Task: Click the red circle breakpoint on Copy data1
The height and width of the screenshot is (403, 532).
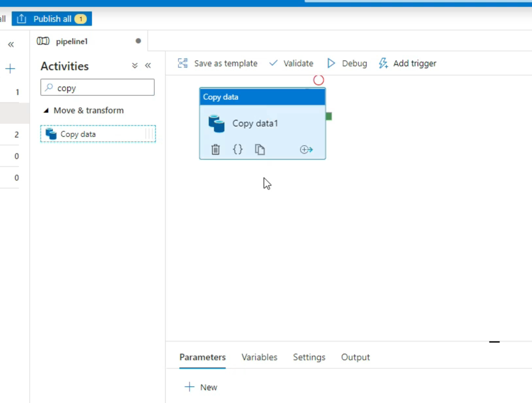Action: click(x=318, y=80)
